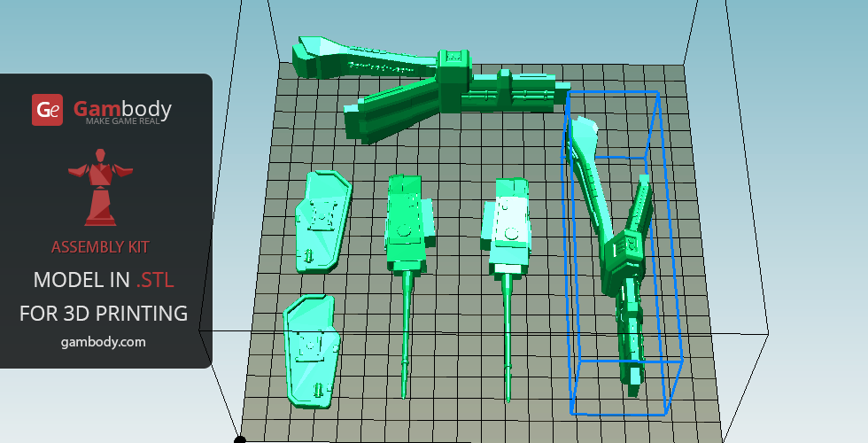Select the darker green spike part

click(x=406, y=224)
